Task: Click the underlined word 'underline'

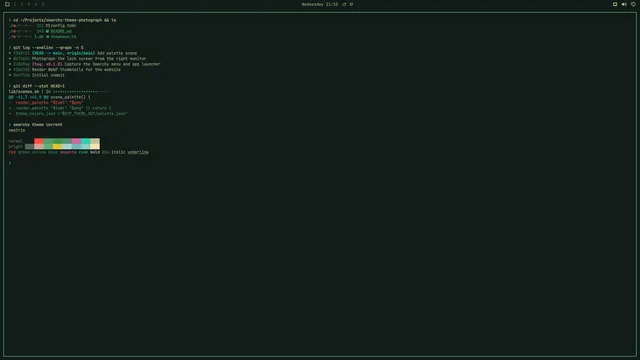Action: click(x=138, y=152)
